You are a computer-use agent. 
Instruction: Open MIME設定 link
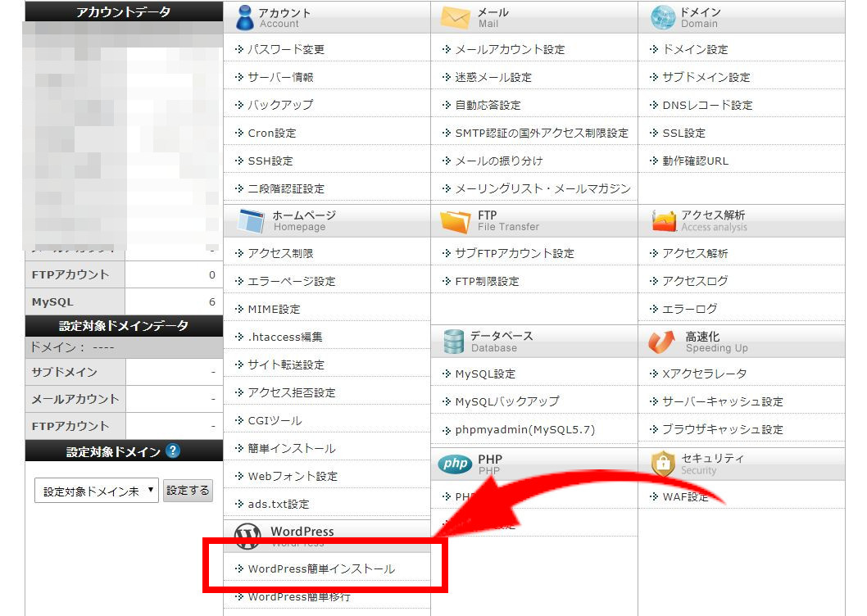point(274,309)
